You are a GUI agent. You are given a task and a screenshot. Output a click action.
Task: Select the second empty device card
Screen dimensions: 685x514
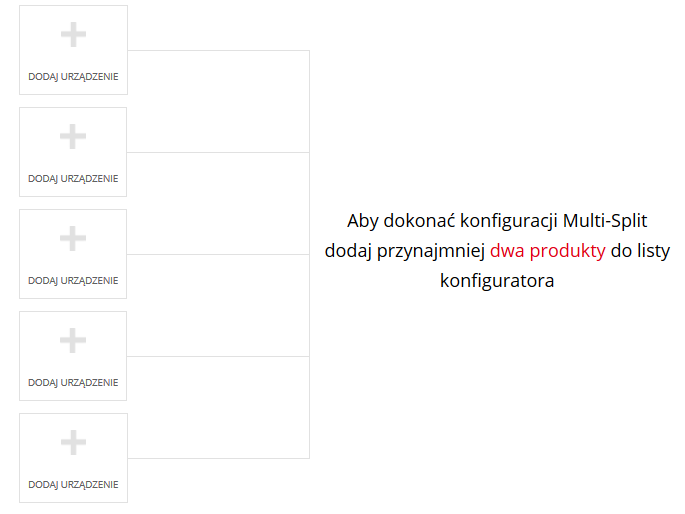coord(73,152)
